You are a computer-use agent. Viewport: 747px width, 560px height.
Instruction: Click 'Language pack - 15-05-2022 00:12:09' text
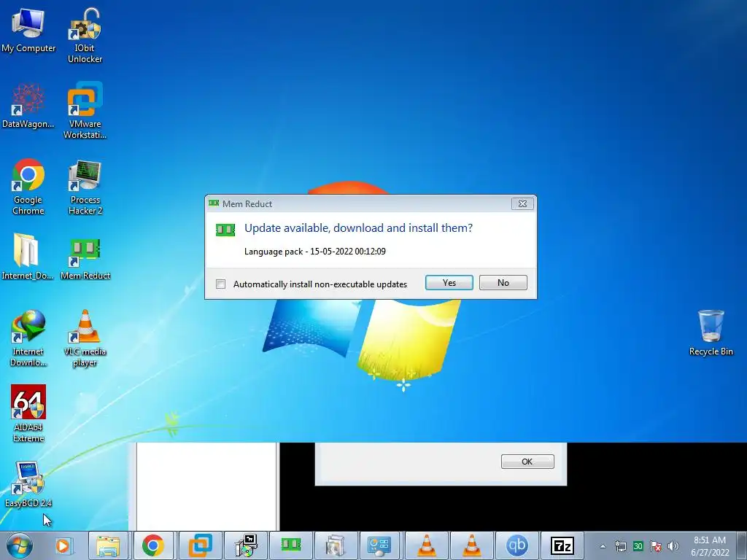click(315, 252)
